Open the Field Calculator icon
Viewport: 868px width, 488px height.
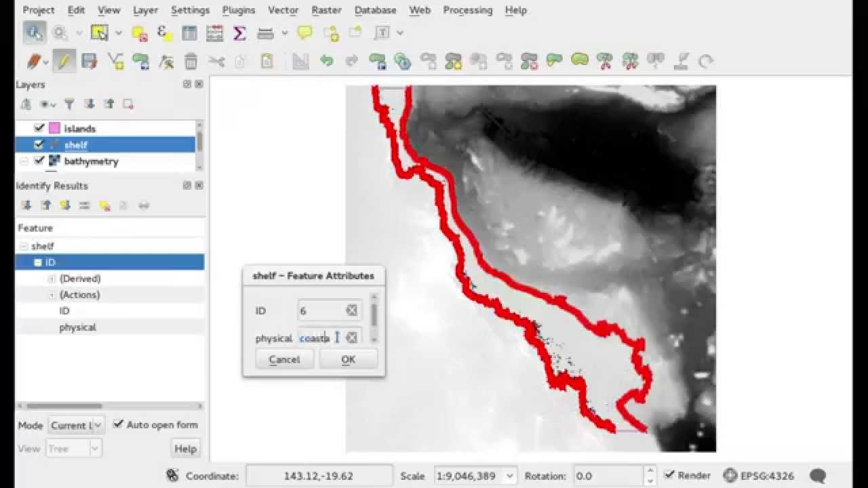[x=214, y=33]
